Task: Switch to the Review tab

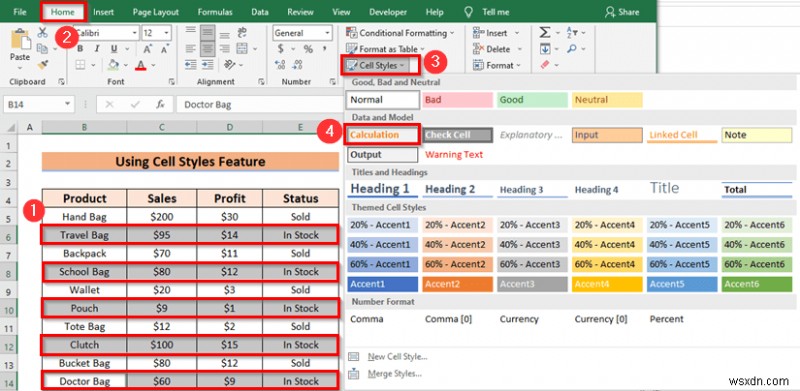Action: (x=300, y=12)
